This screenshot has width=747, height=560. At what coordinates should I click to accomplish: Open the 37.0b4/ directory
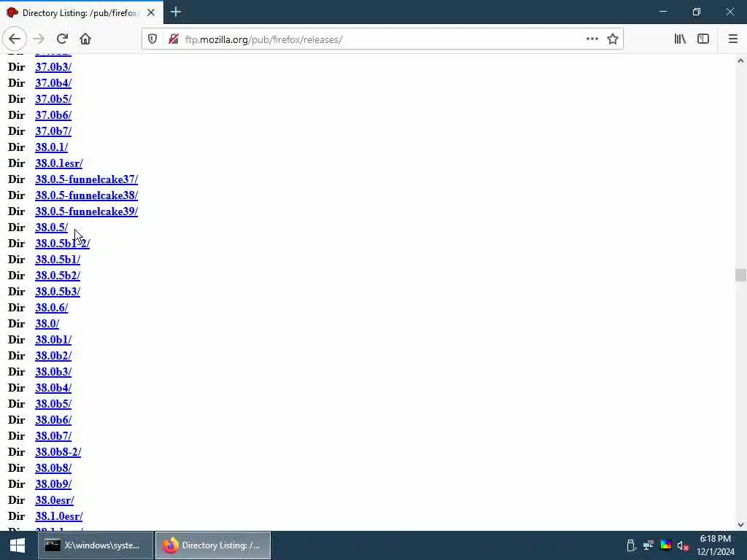[53, 83]
